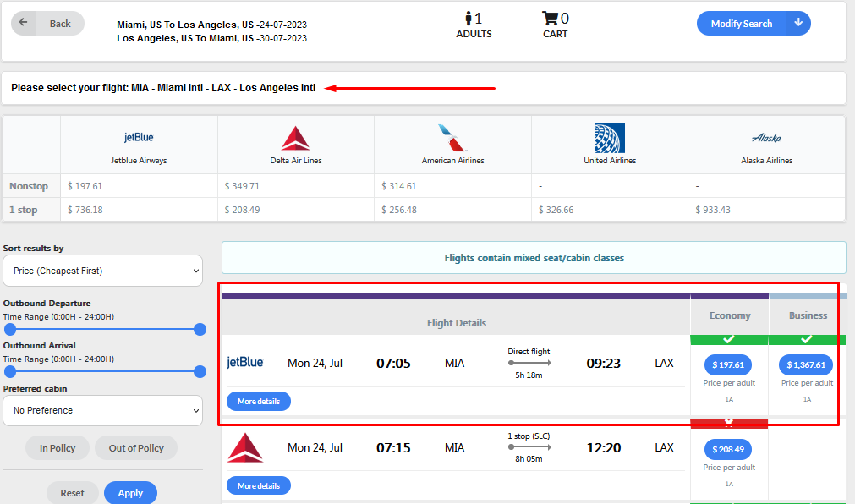Filter flights by Out of Policy

tap(136, 448)
